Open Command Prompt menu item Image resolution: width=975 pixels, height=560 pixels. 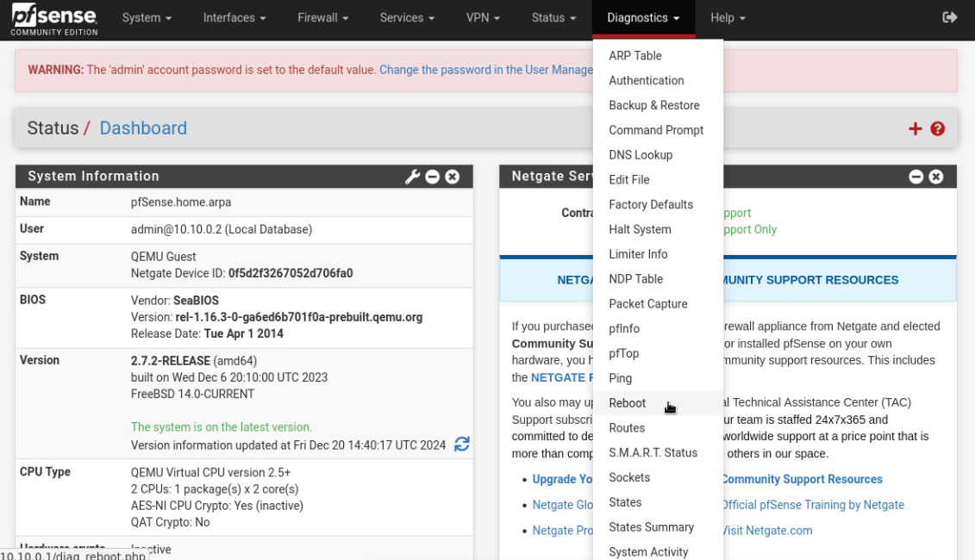(656, 130)
